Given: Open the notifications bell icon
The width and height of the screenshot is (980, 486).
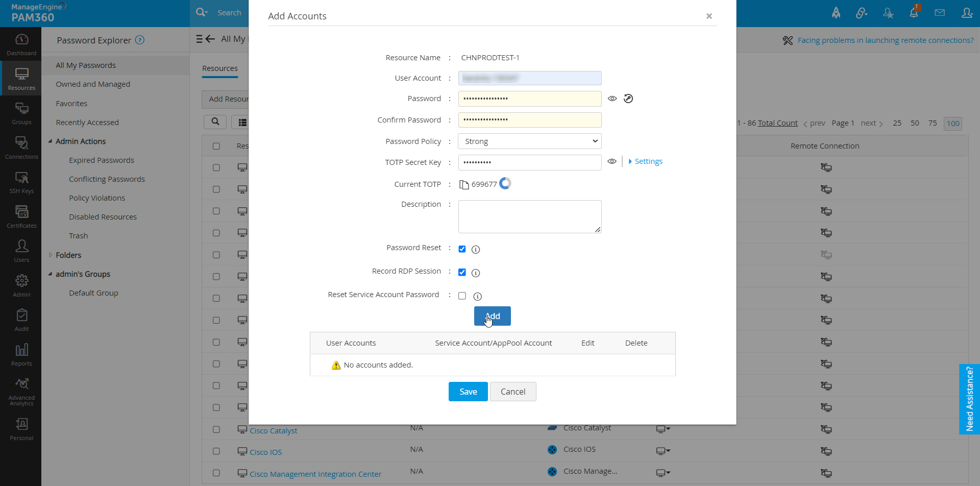Looking at the screenshot, I should (914, 13).
